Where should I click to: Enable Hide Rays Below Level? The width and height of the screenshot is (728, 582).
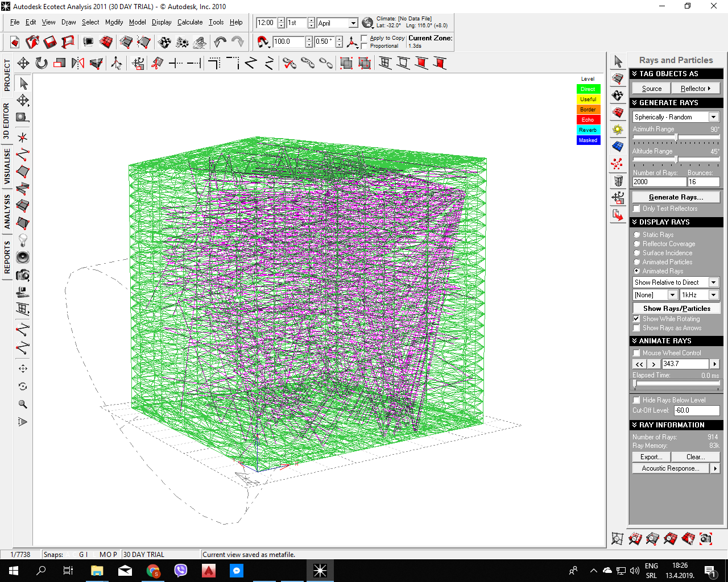[x=637, y=400]
